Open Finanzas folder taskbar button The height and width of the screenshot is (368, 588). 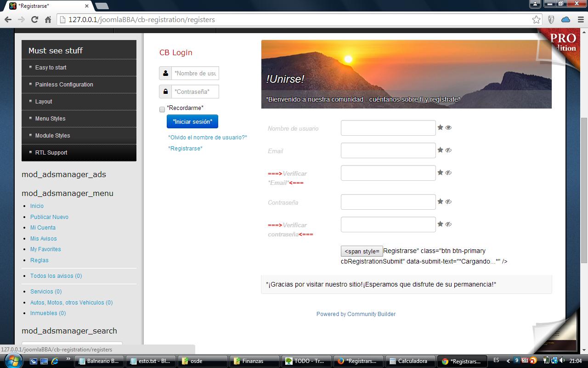[x=254, y=361]
